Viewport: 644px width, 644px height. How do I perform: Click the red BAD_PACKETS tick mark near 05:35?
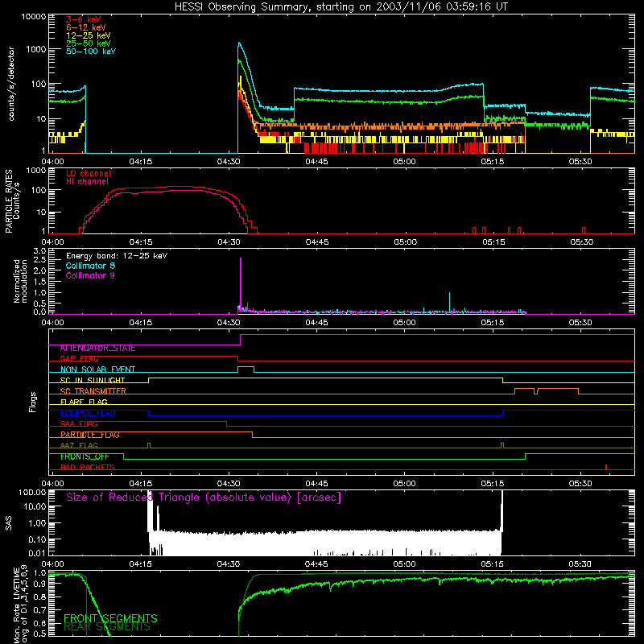pyautogui.click(x=606, y=467)
